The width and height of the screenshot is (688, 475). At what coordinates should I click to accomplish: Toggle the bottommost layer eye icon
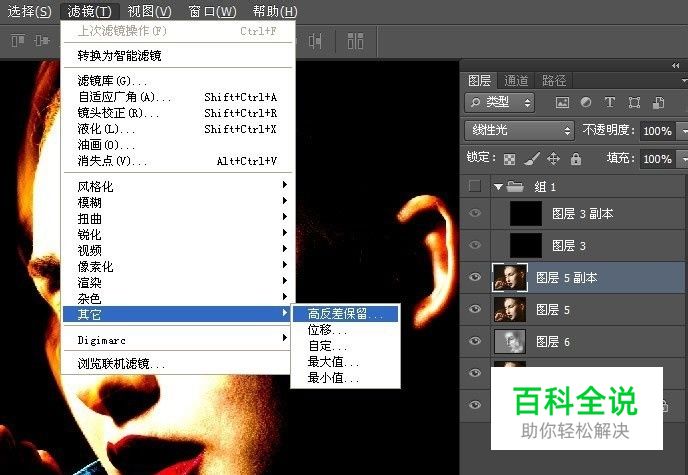coord(475,405)
